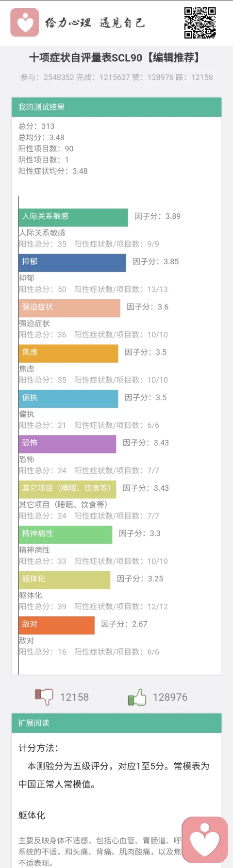Click the orange 焦虑 factor bar
The width and height of the screenshot is (233, 868).
coord(68,352)
